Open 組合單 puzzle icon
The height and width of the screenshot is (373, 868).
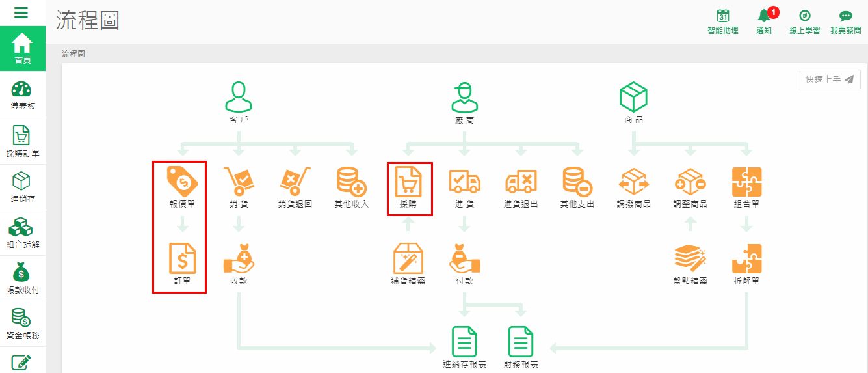(746, 182)
